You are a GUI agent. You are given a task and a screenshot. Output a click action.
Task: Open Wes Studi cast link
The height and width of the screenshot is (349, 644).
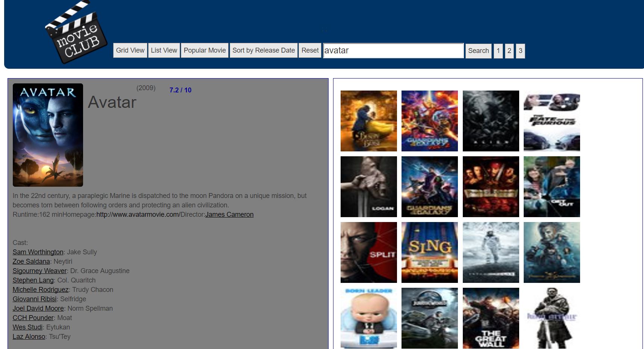pos(27,327)
